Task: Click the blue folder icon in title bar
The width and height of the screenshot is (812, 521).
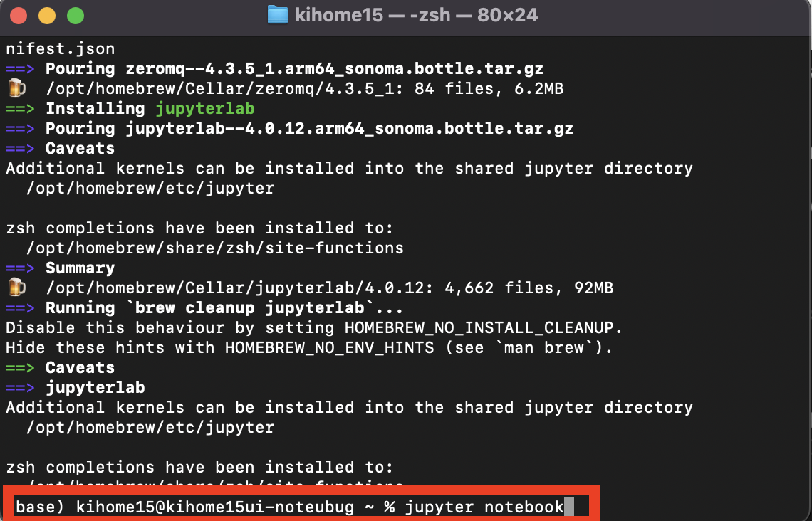Action: coord(278,15)
